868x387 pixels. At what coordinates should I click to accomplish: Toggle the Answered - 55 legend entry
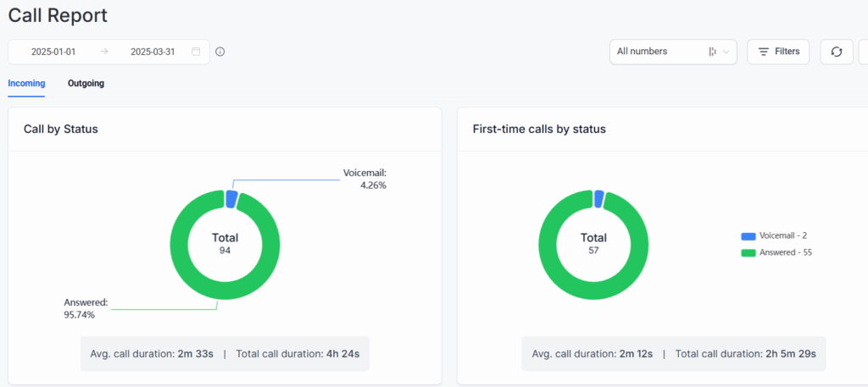(778, 252)
